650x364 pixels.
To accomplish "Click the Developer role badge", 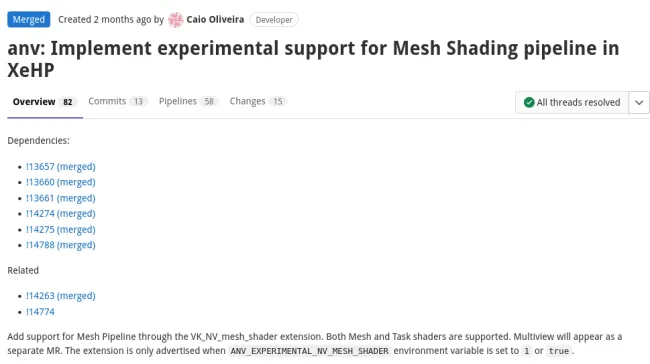I will coord(274,20).
